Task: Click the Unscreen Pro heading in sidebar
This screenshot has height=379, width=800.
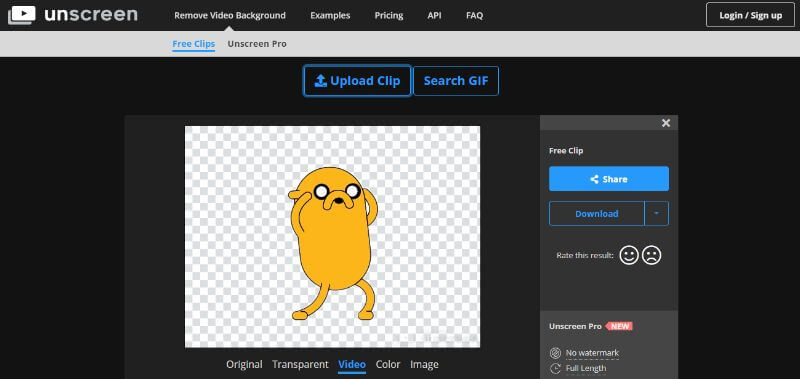Action: point(576,326)
